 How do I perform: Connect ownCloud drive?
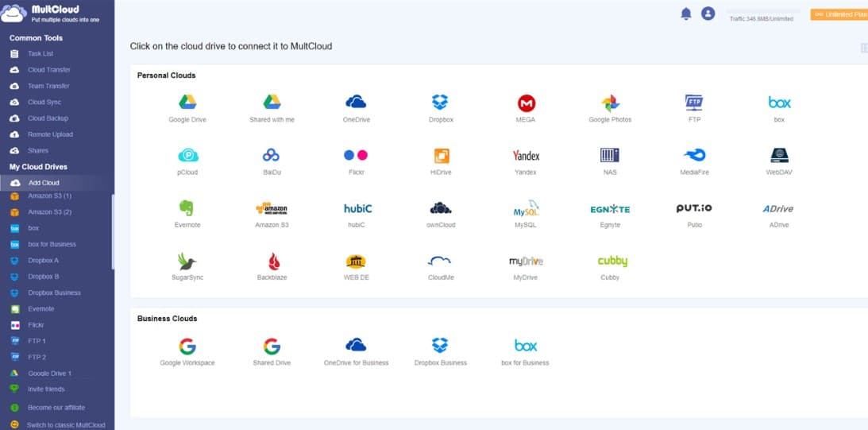pos(442,214)
